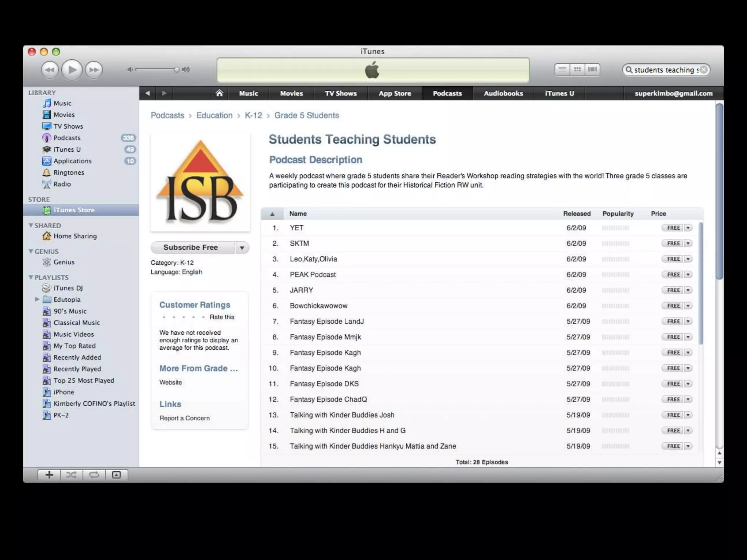Create new playlist with plus button
This screenshot has width=747, height=560.
point(49,475)
